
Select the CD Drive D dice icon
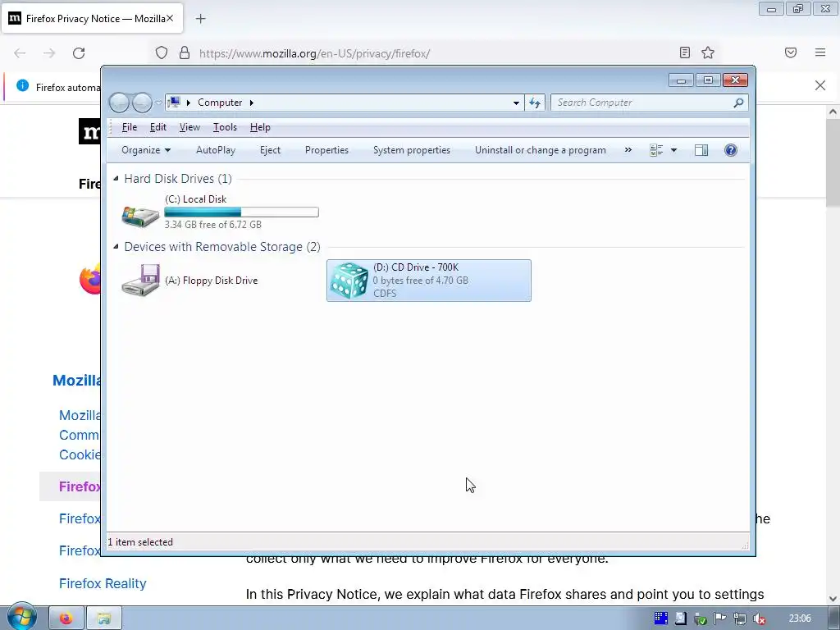(349, 281)
